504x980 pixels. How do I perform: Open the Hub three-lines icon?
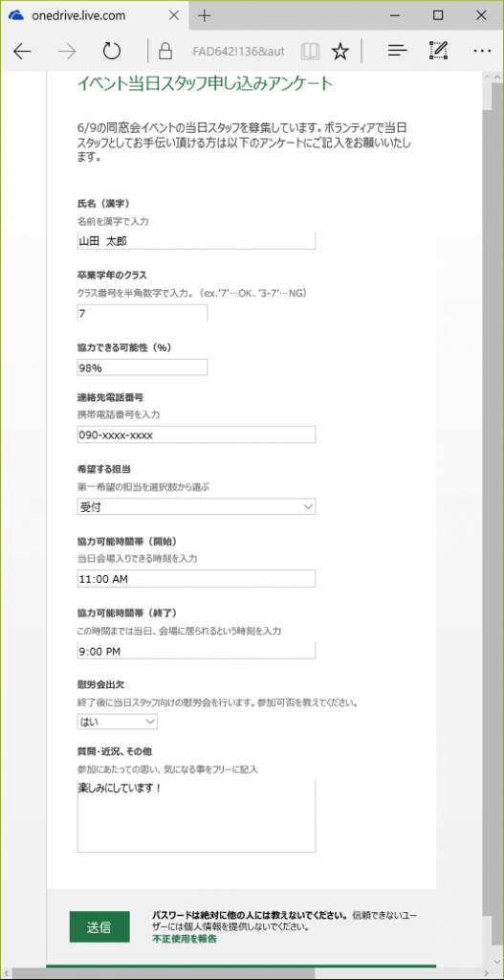coord(397,52)
